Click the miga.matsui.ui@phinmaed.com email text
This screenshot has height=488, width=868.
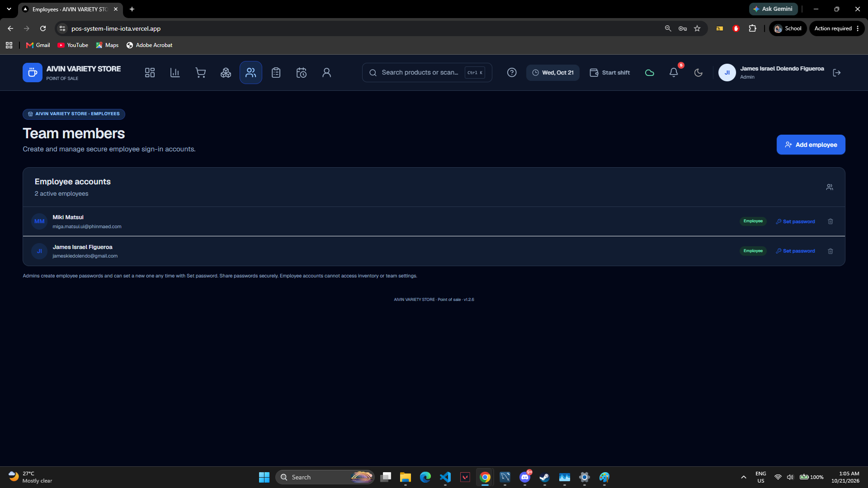pyautogui.click(x=87, y=227)
